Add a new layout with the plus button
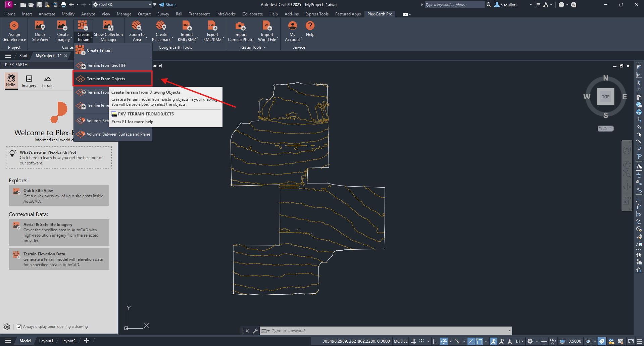 coord(87,341)
